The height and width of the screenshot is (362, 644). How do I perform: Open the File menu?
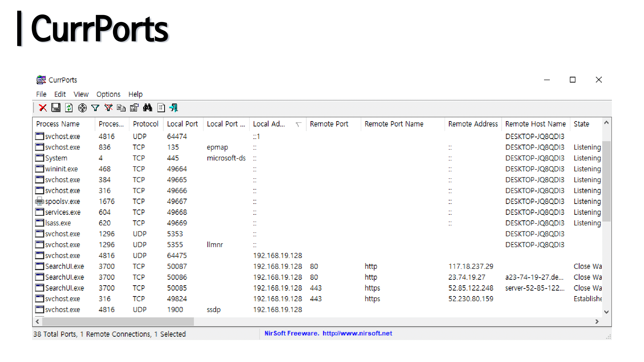tap(41, 94)
